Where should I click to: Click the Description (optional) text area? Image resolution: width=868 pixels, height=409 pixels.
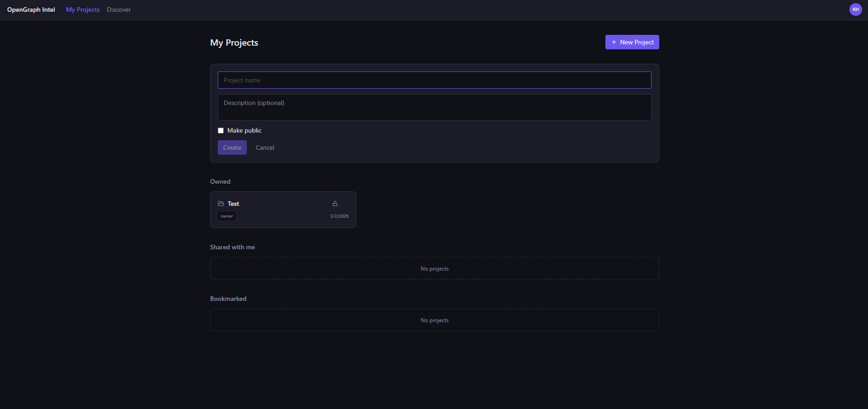click(434, 107)
